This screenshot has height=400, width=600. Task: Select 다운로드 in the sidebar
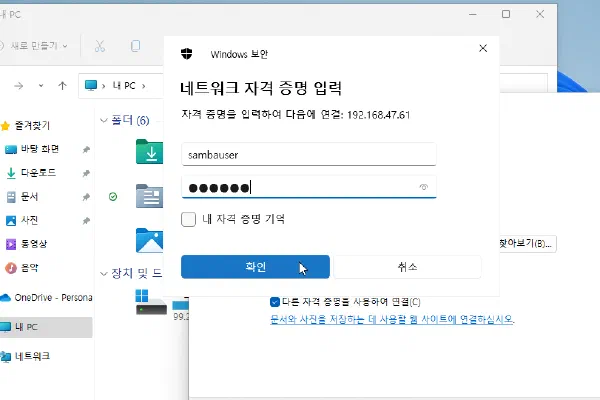pos(38,173)
